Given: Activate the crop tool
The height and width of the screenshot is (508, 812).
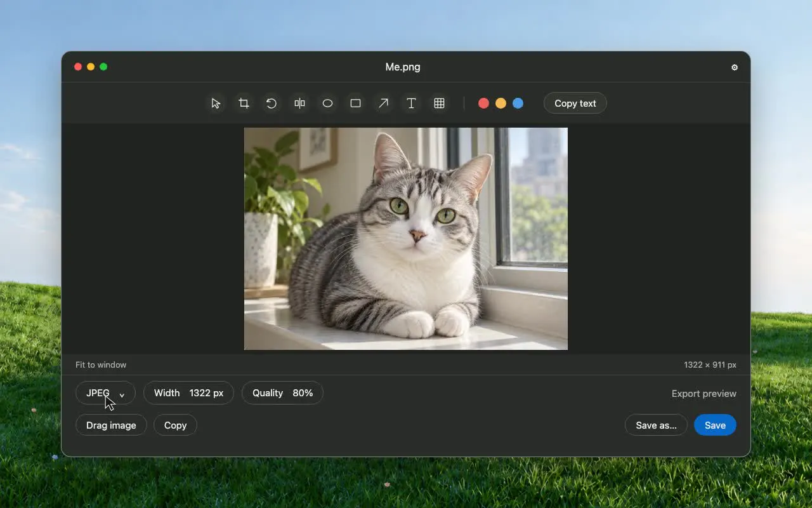Looking at the screenshot, I should [x=244, y=104].
